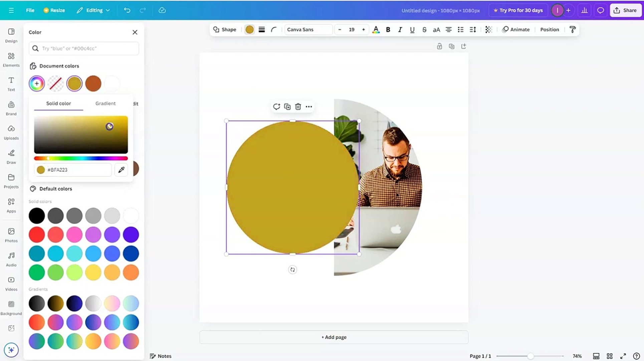The width and height of the screenshot is (644, 361).
Task: Add a new page to the design
Action: tap(334, 337)
